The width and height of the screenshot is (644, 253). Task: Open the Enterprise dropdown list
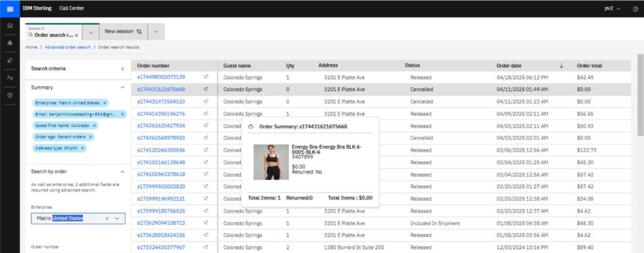tap(117, 218)
